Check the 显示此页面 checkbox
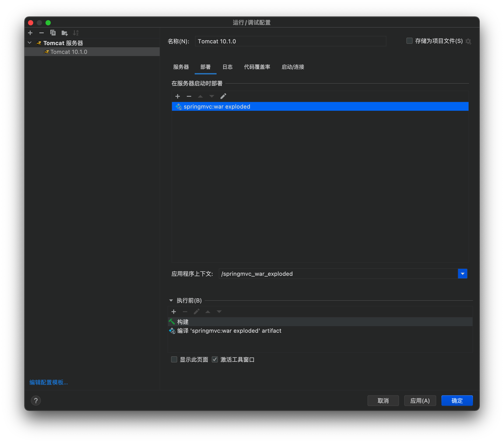This screenshot has width=504, height=443. click(174, 359)
